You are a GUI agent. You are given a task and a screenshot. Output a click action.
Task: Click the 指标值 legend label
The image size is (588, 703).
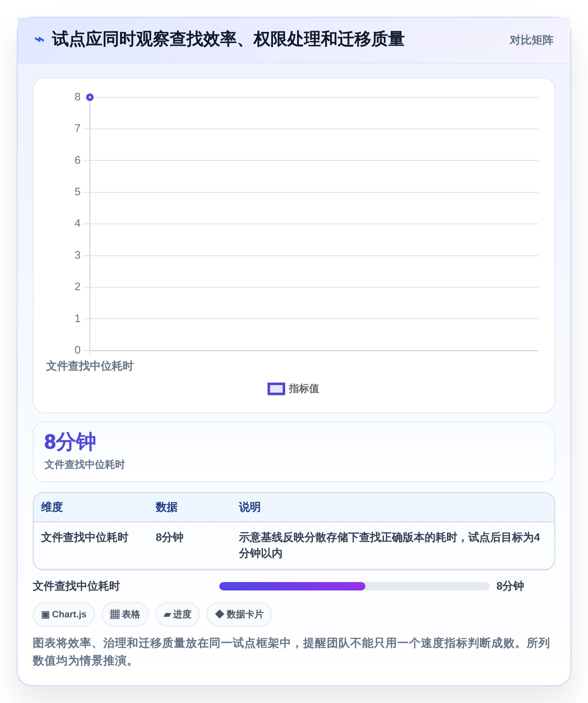pos(304,389)
